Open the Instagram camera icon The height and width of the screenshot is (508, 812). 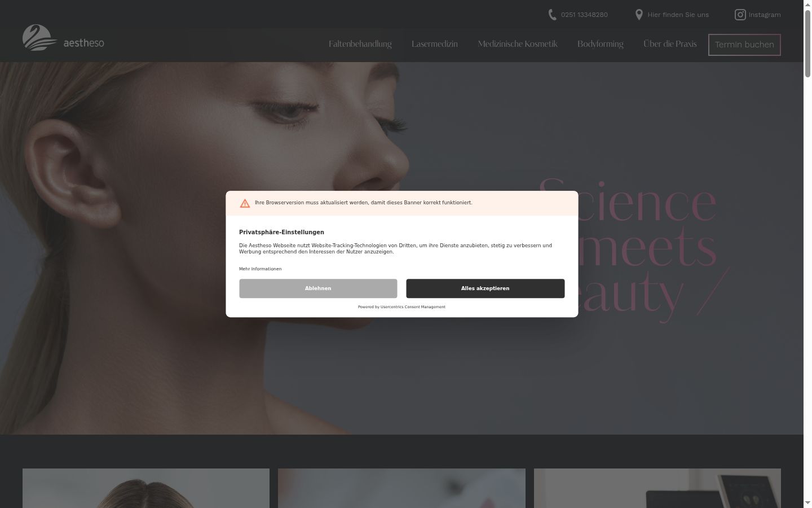coord(740,15)
